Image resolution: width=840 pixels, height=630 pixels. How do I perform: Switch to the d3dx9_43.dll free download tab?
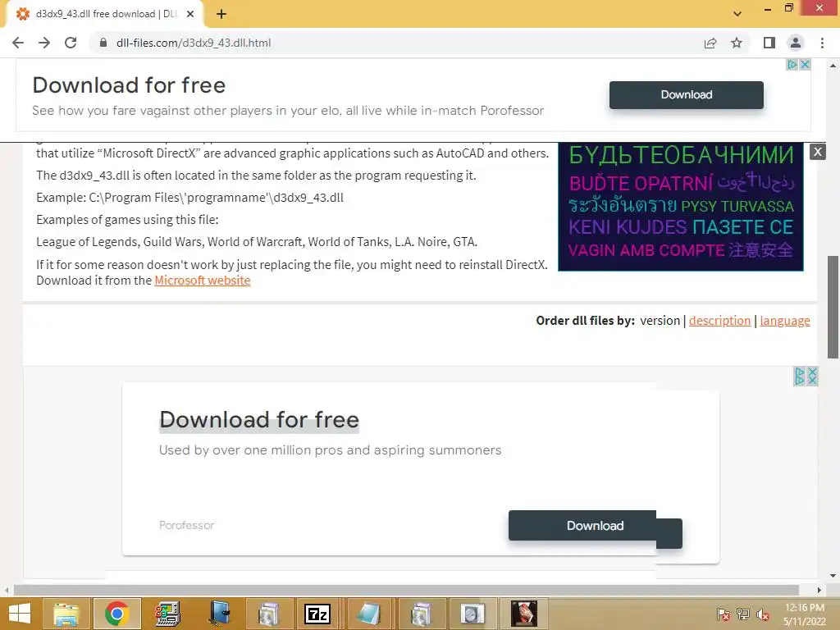click(104, 14)
